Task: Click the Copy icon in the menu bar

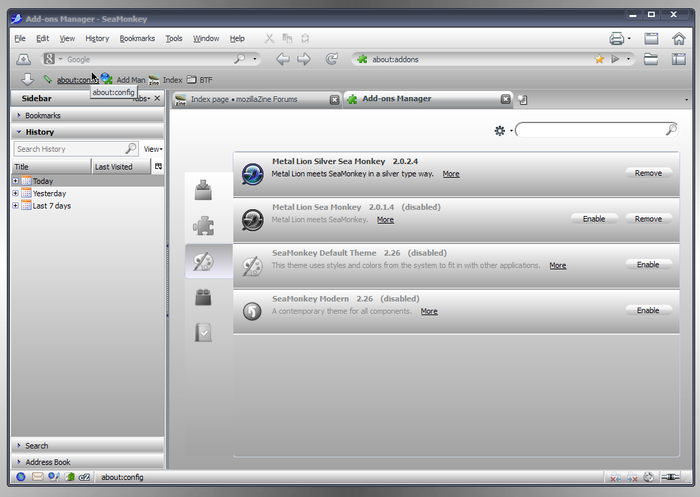Action: (x=287, y=38)
